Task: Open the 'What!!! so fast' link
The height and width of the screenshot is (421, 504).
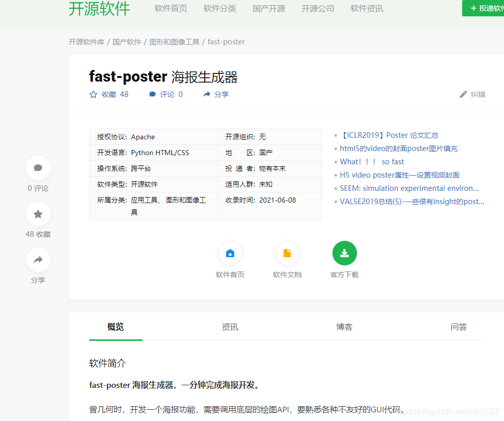Action: point(372,162)
